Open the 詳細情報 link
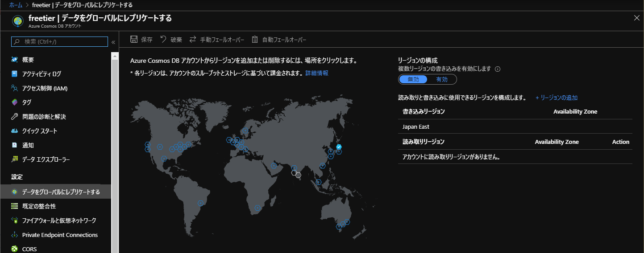The image size is (644, 253). tap(317, 73)
